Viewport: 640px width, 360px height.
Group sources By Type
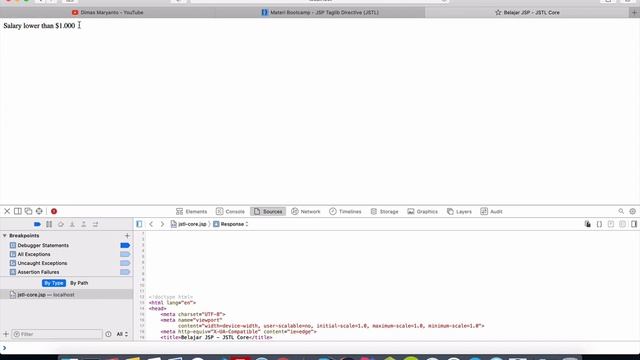[x=53, y=283]
